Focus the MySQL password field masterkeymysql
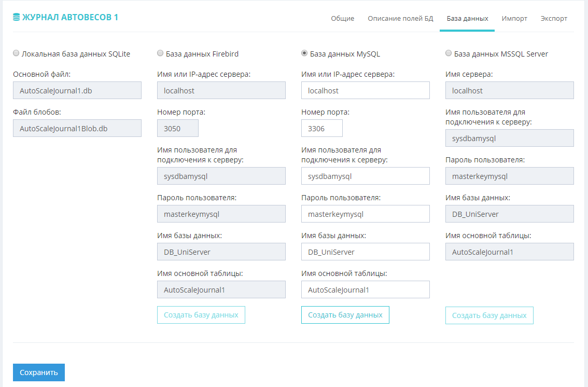 (365, 214)
